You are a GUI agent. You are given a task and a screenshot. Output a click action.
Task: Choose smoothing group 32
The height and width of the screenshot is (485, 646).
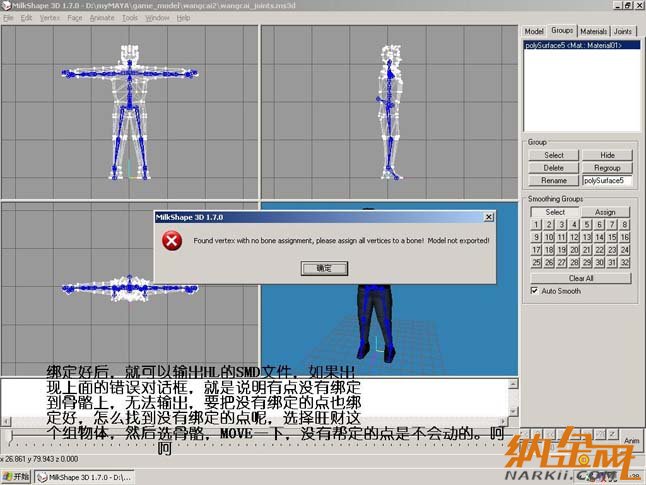coord(625,262)
